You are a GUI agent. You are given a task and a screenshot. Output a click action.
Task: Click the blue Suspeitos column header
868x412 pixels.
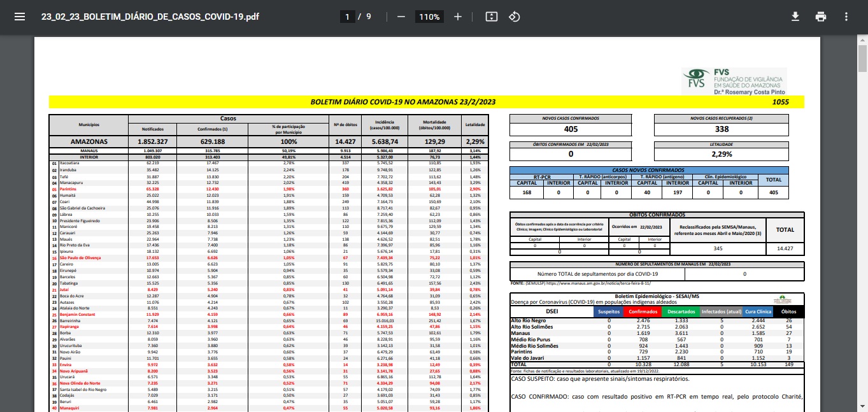coord(609,312)
